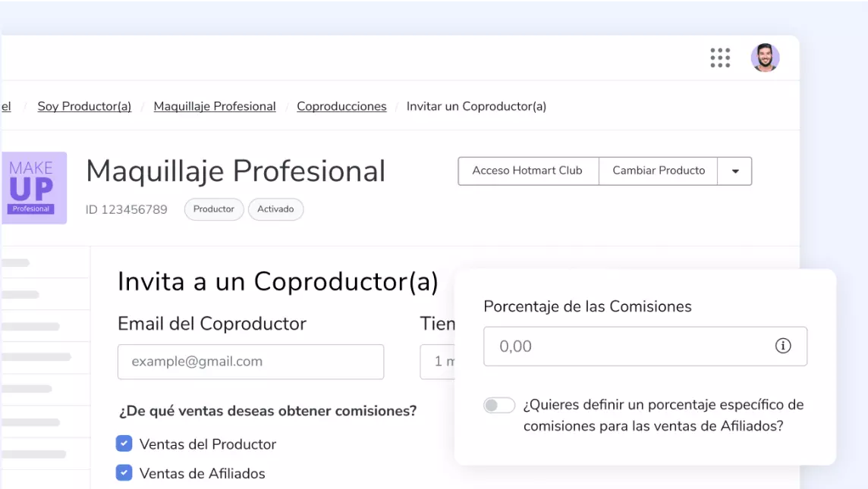The image size is (868, 489).
Task: Click the truncated breadcrumb at the far left
Action: pyautogui.click(x=7, y=106)
